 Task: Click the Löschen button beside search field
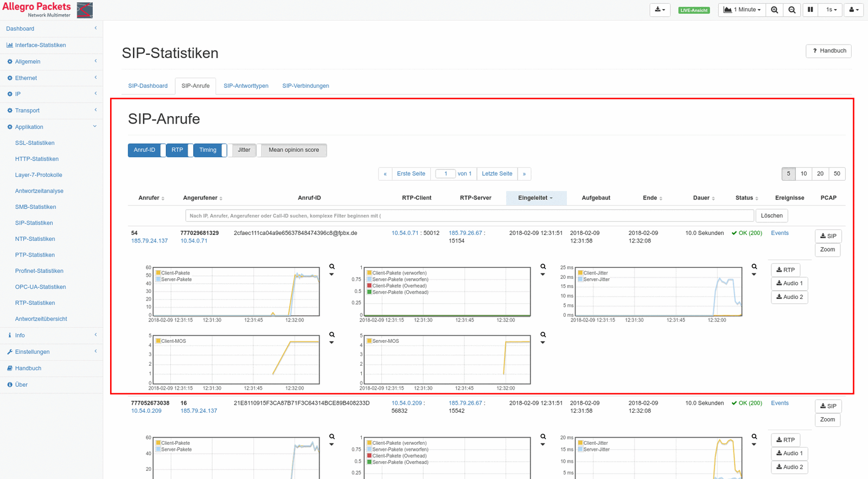771,216
